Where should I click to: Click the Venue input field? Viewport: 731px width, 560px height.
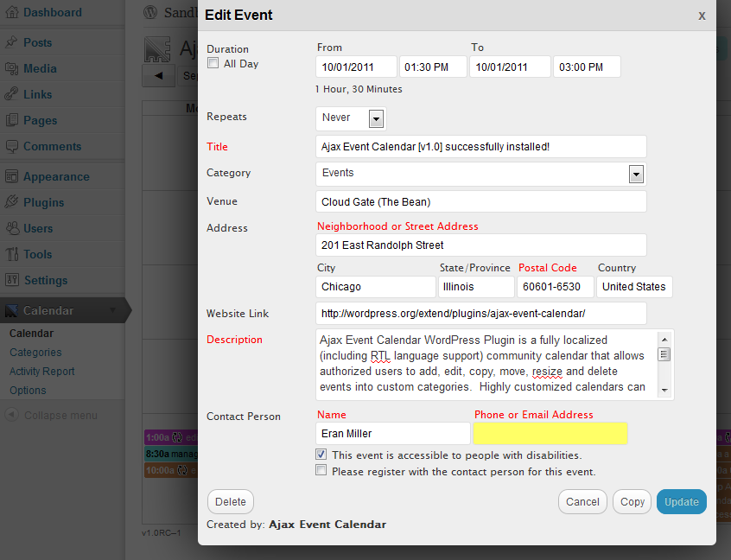(481, 201)
